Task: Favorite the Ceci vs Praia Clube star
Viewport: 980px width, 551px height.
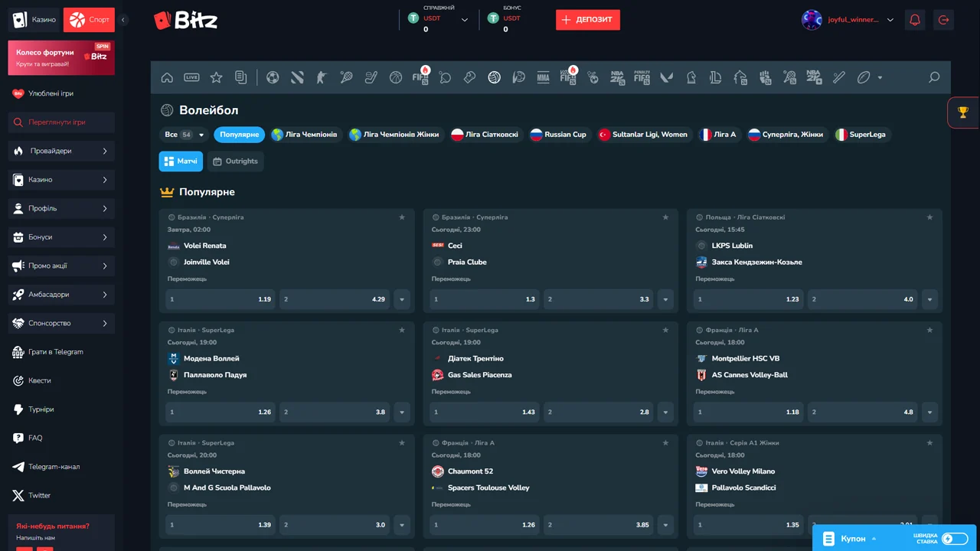Action: [x=666, y=217]
